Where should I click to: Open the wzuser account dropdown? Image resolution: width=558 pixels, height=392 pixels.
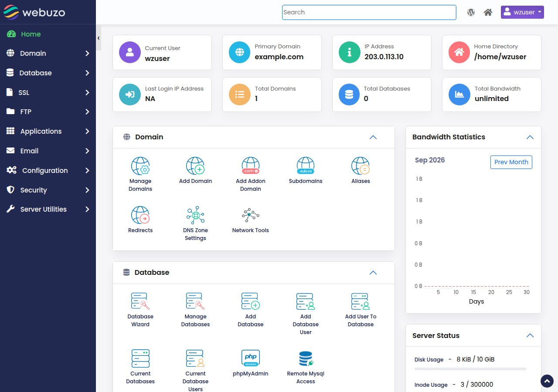[x=522, y=12]
